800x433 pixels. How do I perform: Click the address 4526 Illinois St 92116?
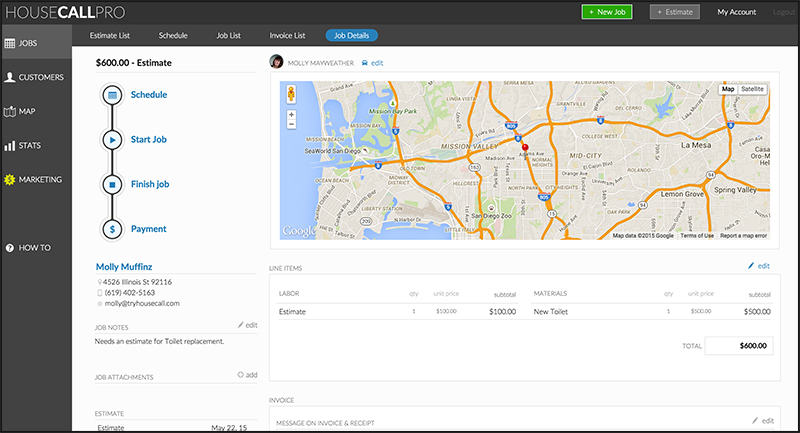pos(137,282)
